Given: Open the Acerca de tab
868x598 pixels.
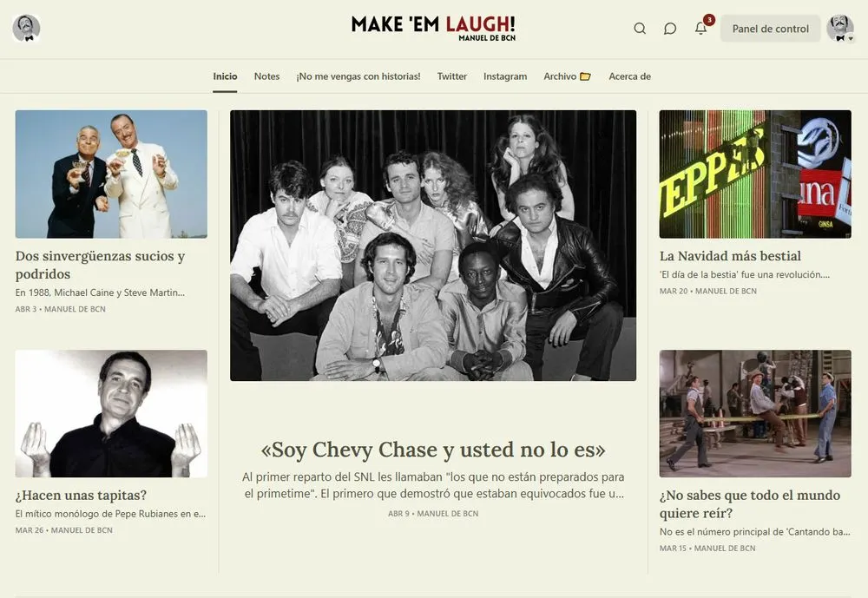Looking at the screenshot, I should (629, 76).
